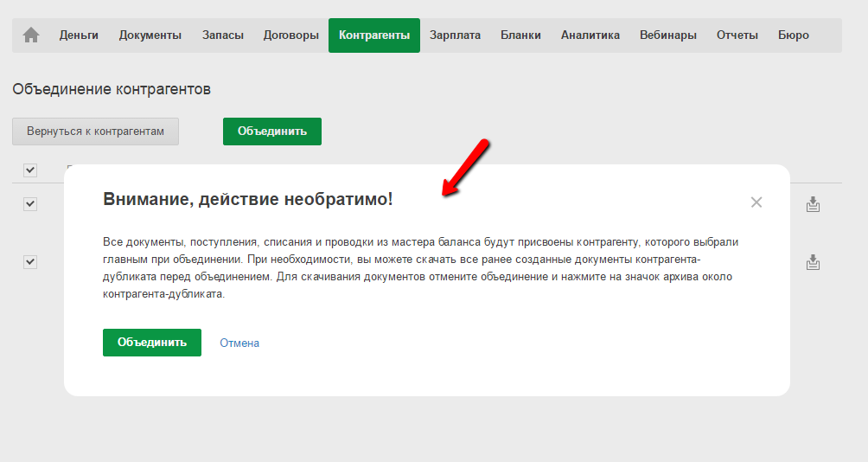Open the Аналитика section
Screen dimensions: 868x462
(x=590, y=35)
